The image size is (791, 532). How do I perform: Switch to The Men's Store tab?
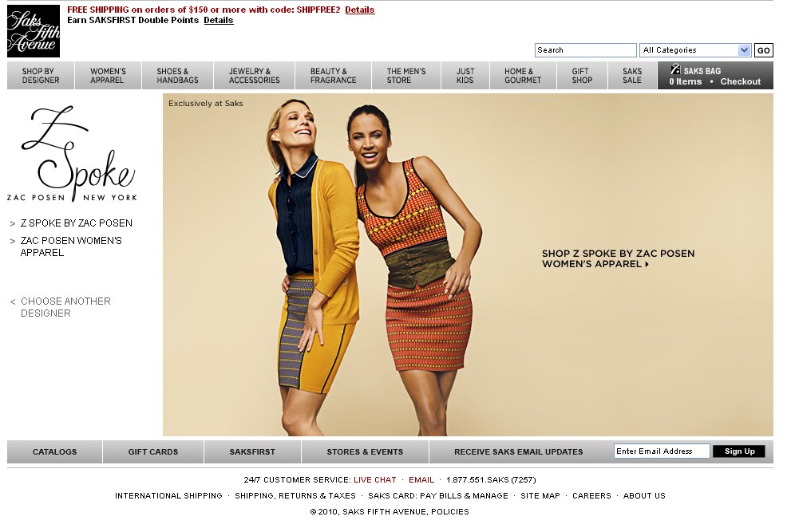pos(405,75)
